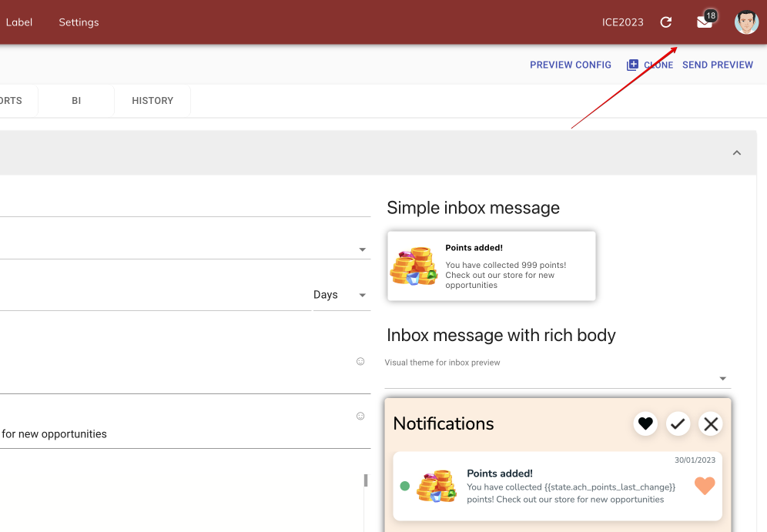This screenshot has height=532, width=767.
Task: Click the Clone icon
Action: [x=632, y=65]
